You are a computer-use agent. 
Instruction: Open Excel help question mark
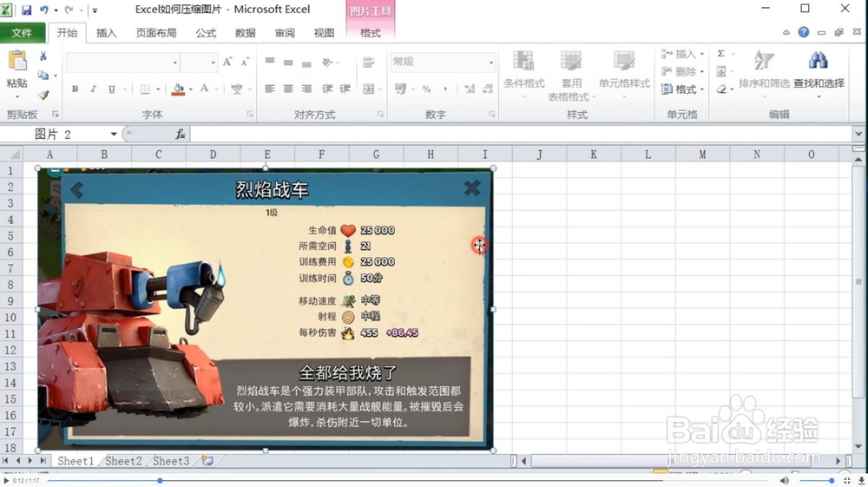click(803, 32)
